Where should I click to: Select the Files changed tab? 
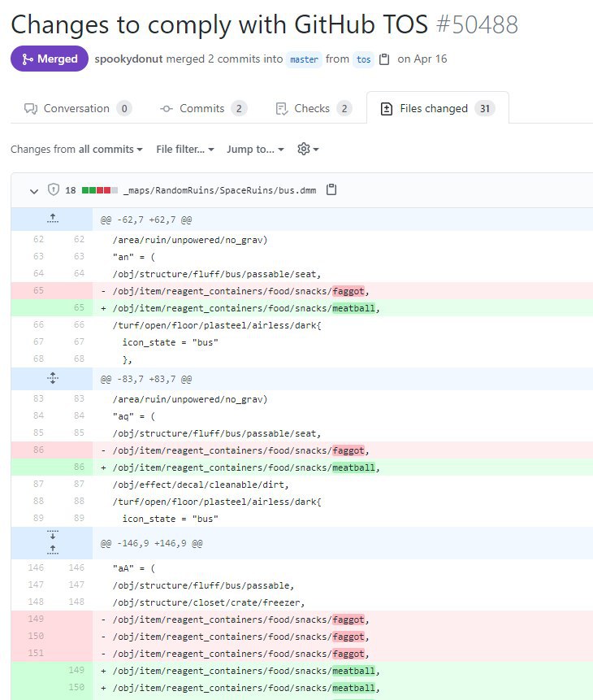coord(437,108)
